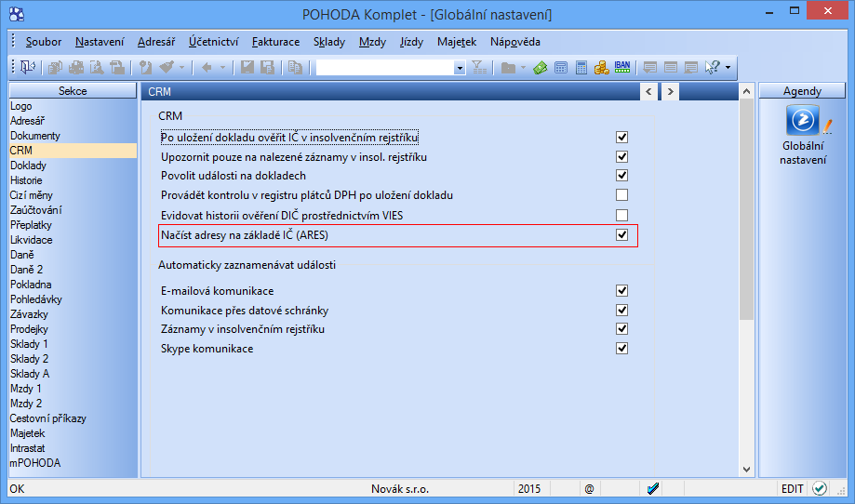Toggle 'Po uložení dokladu ověřit IČ' checkbox
The height and width of the screenshot is (504, 855).
(x=621, y=137)
